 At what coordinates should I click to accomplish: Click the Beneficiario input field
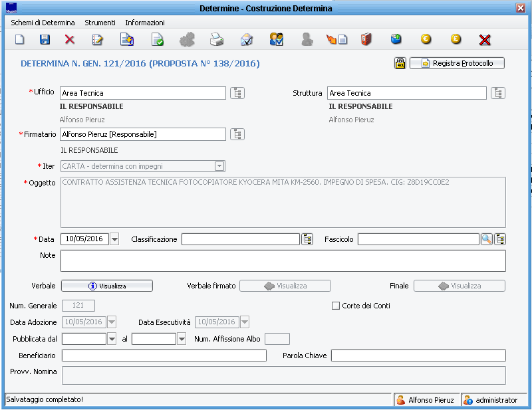click(164, 356)
